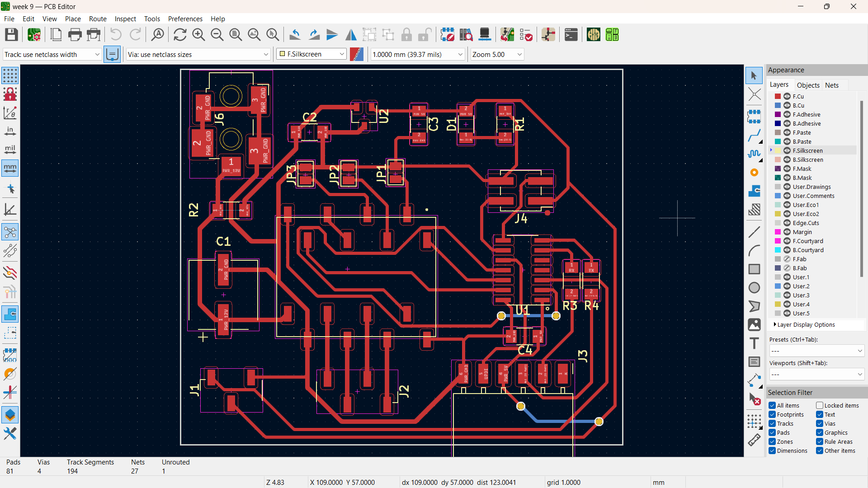
Task: Click the F.Cu red color swatch
Action: point(778,96)
